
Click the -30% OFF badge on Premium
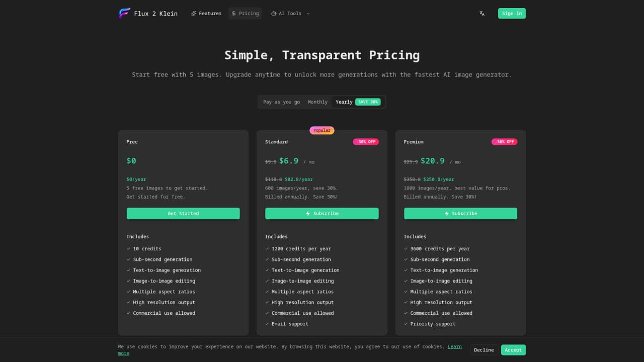click(505, 142)
